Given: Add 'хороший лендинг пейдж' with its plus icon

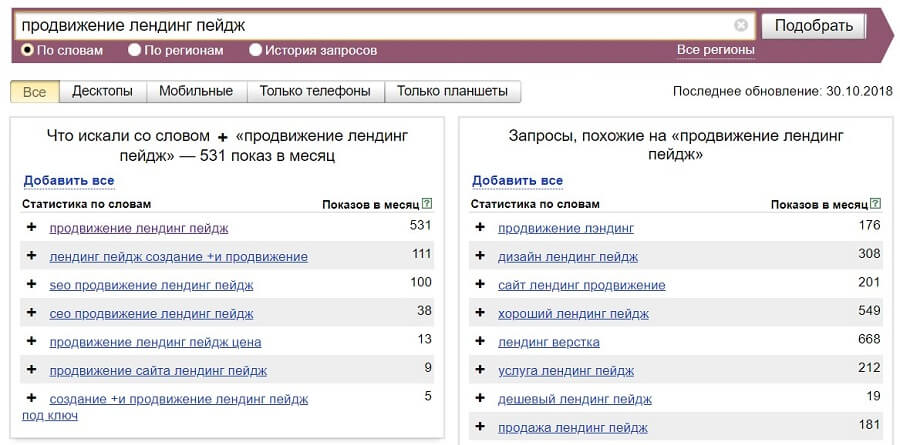Looking at the screenshot, I should click(x=480, y=312).
